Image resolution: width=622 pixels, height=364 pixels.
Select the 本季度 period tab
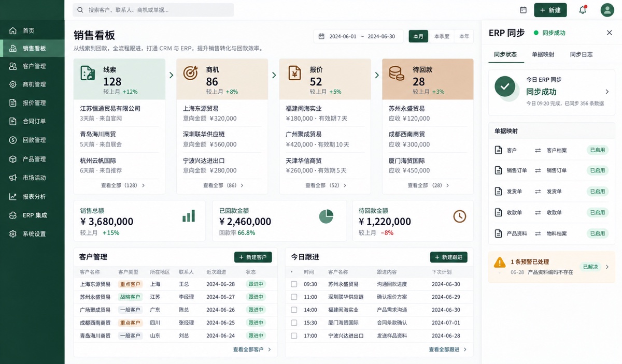[442, 36]
